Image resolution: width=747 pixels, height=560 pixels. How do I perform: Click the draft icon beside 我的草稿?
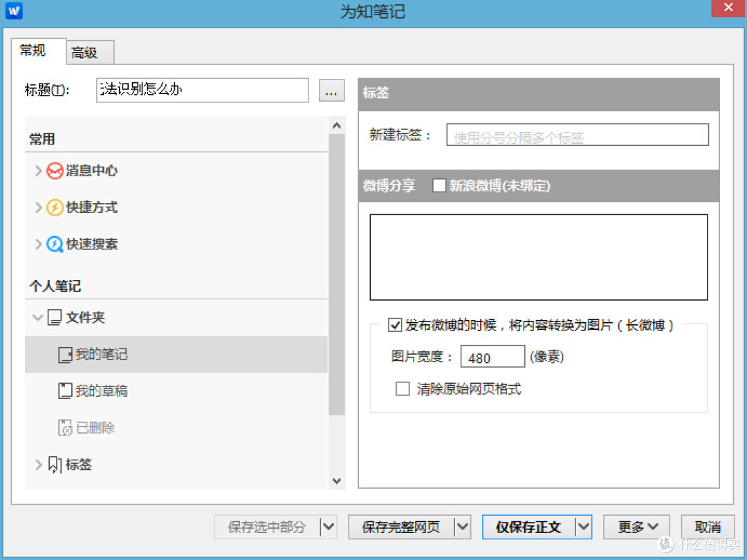click(65, 391)
